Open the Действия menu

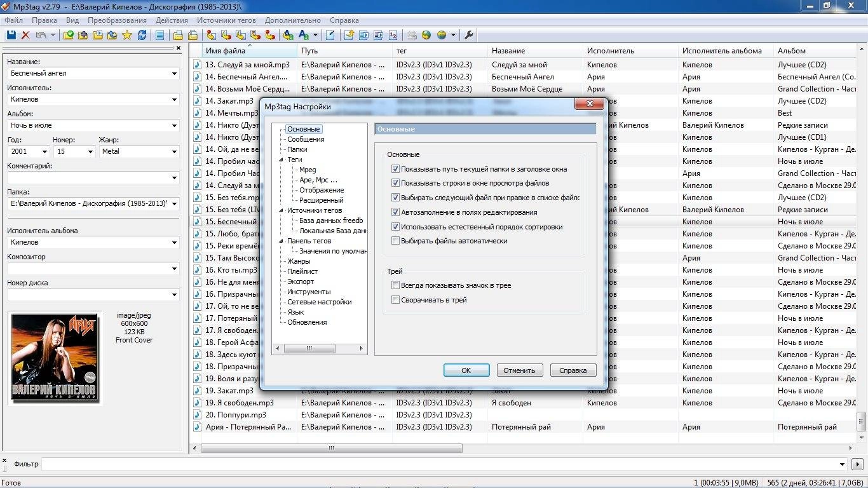(172, 20)
